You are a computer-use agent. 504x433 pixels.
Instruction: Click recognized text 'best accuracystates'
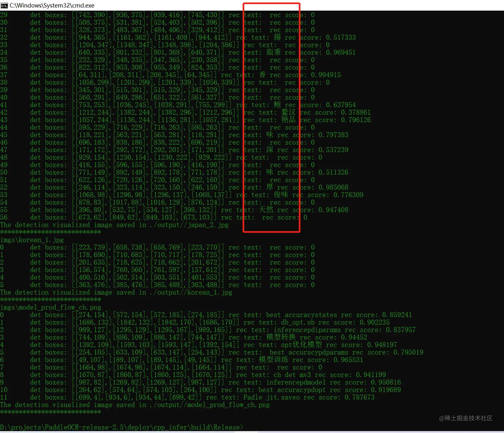click(302, 315)
